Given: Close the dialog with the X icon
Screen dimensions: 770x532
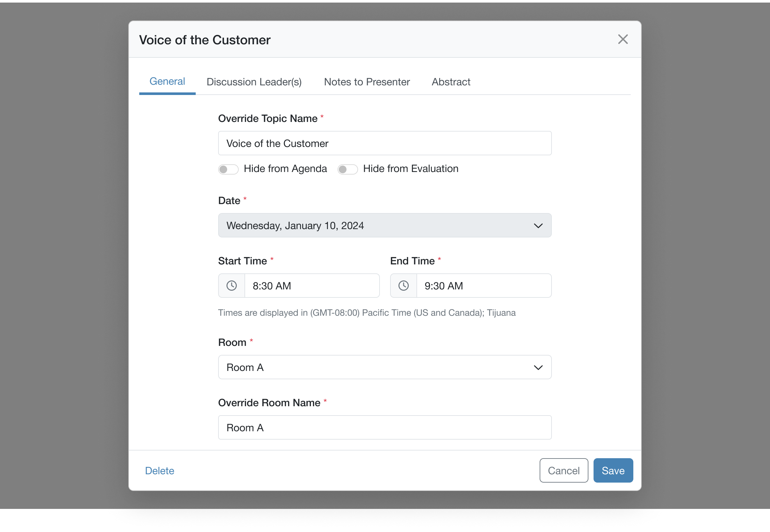Looking at the screenshot, I should [623, 39].
